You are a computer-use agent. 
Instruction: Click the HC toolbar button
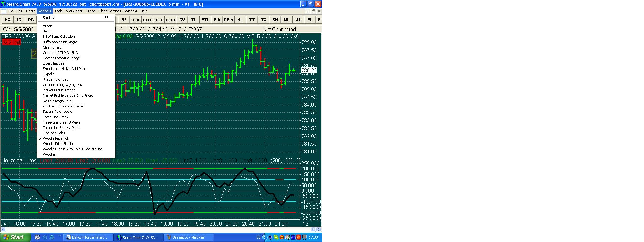click(x=8, y=20)
